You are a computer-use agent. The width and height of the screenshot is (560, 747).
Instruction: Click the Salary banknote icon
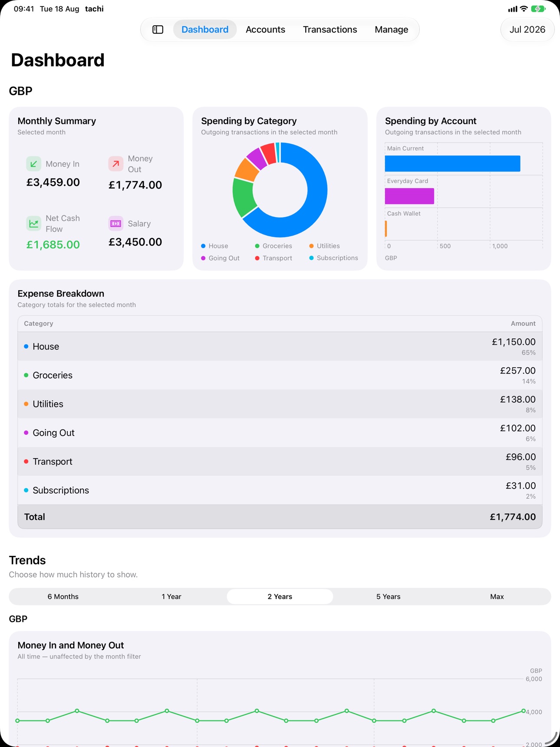click(115, 223)
